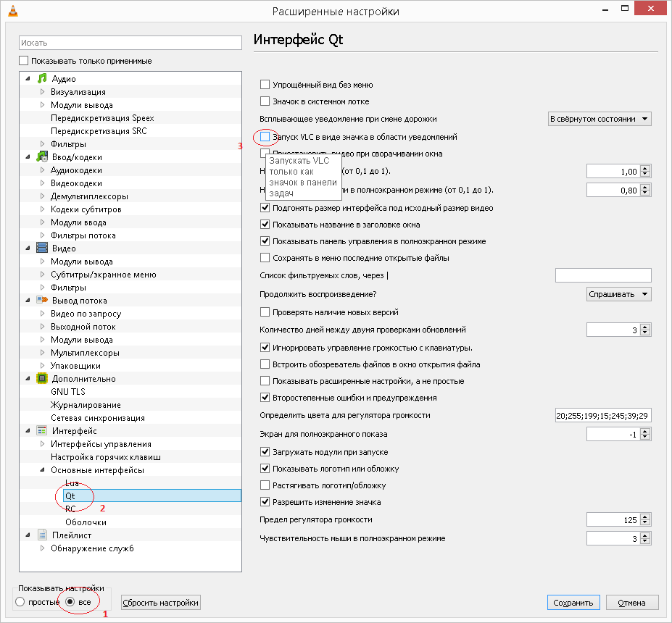Image resolution: width=672 pixels, height=623 pixels.
Task: Collapse the Видео tree arrow
Action: (x=28, y=248)
